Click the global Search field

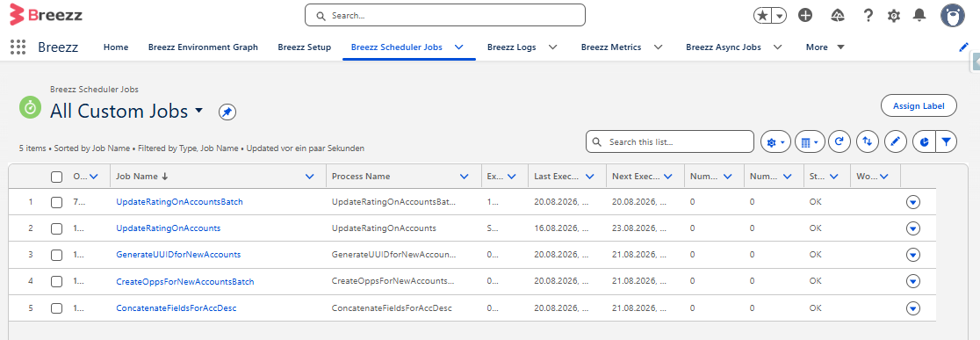pos(445,16)
